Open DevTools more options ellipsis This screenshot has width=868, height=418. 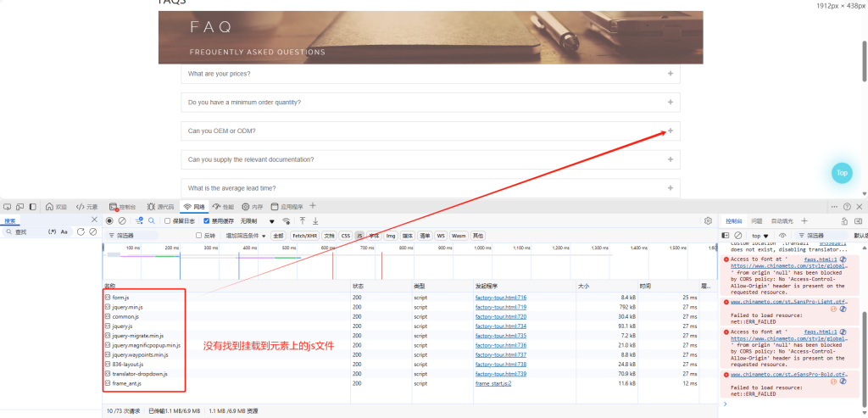click(835, 207)
